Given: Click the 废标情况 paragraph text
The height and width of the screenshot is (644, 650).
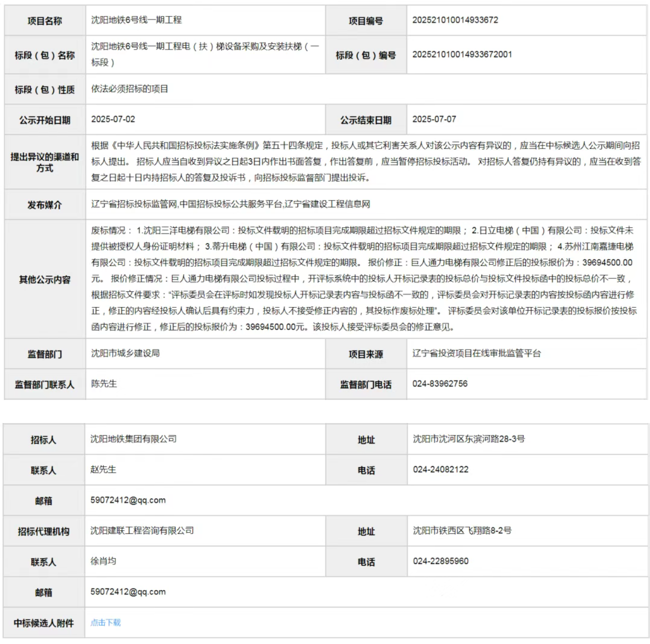Looking at the screenshot, I should [x=364, y=278].
